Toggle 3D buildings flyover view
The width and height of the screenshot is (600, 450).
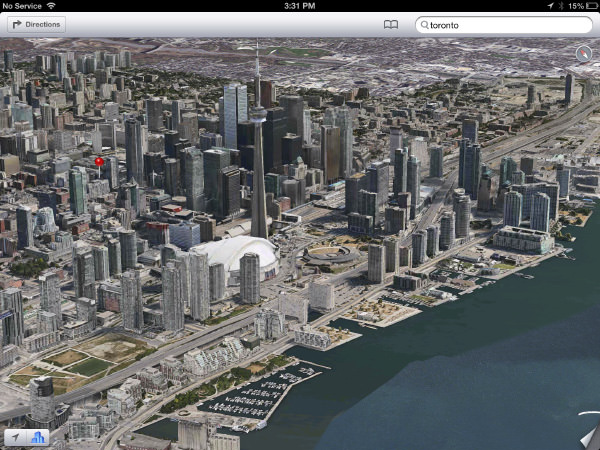pyautogui.click(x=38, y=437)
